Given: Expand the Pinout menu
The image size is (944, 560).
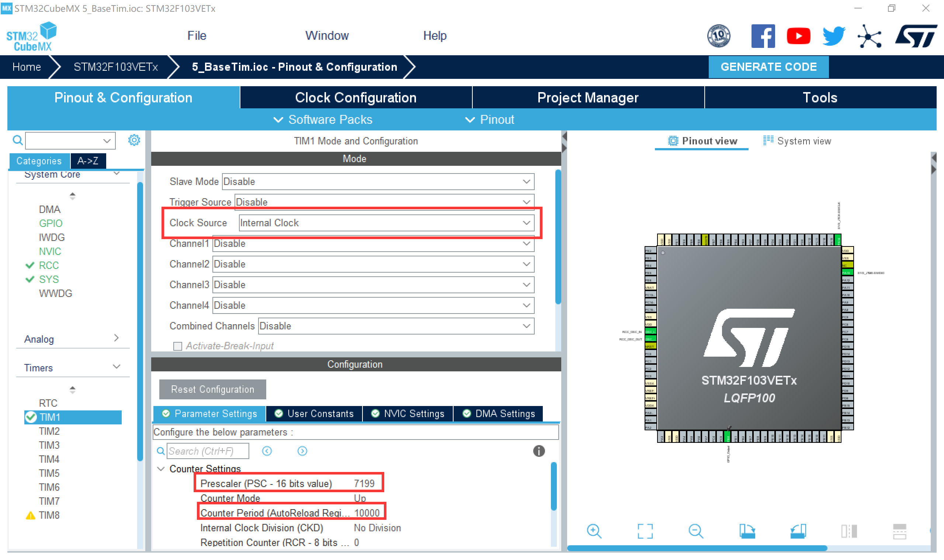Looking at the screenshot, I should click(489, 120).
